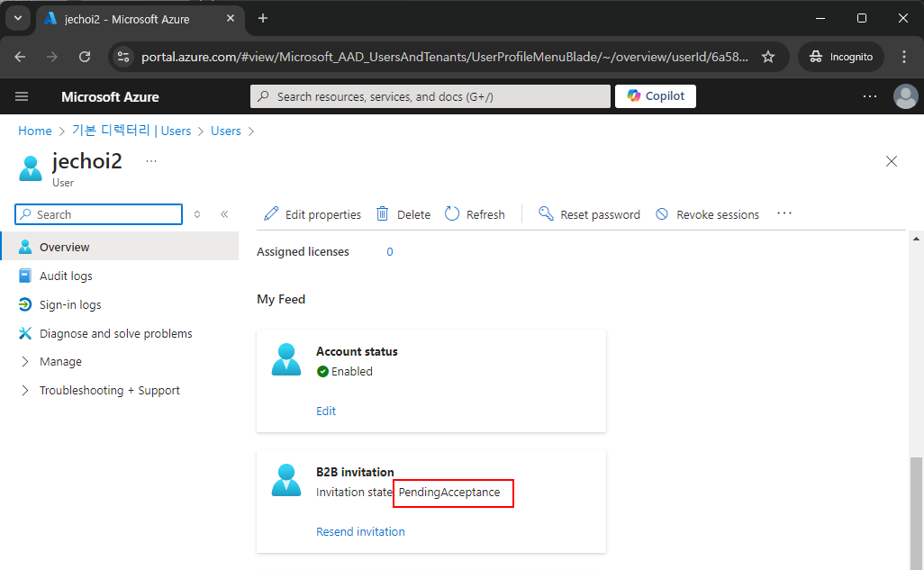View site information icon in address bar
Viewport: 924px width, 570px height.
tap(123, 57)
